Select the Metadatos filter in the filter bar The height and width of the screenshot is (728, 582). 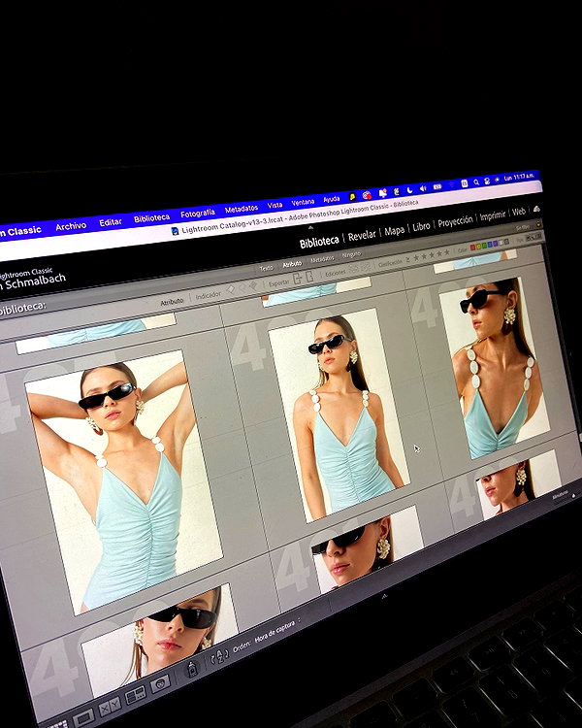(x=322, y=259)
